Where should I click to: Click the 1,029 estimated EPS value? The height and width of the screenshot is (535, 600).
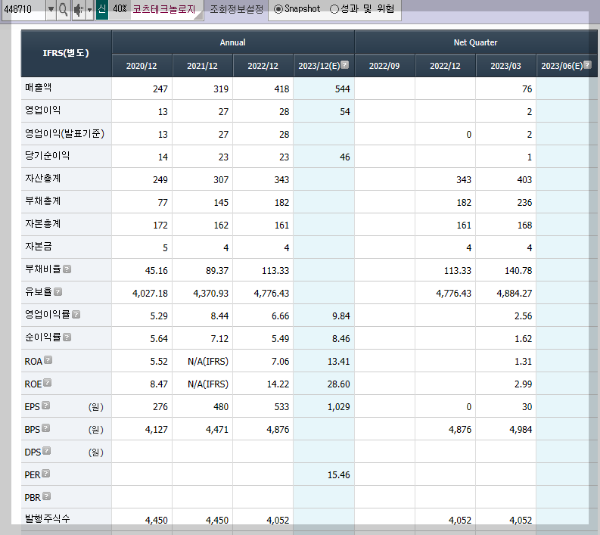339,406
